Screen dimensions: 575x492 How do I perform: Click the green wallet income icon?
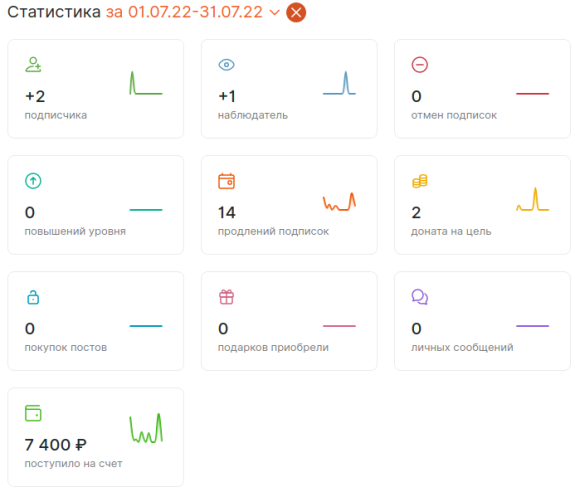pyautogui.click(x=33, y=413)
